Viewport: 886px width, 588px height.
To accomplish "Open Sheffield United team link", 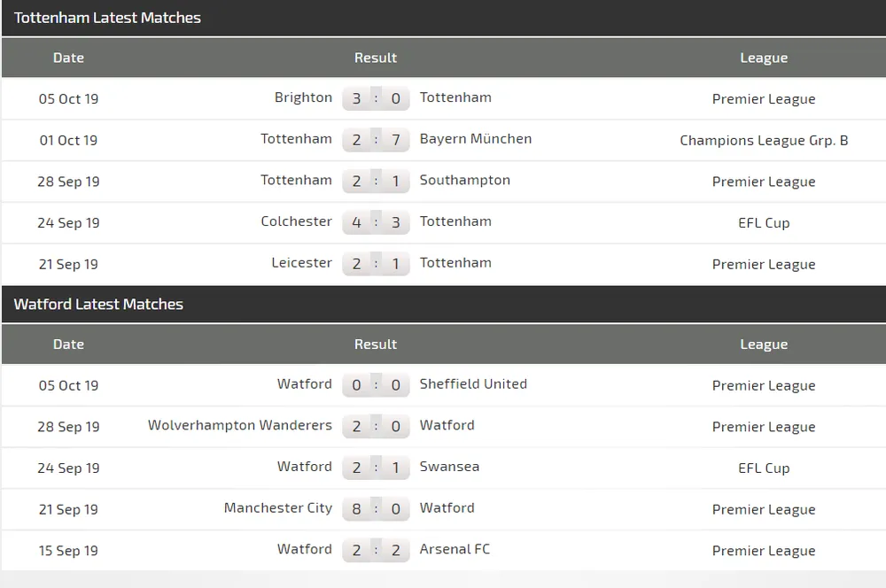I will point(473,383).
